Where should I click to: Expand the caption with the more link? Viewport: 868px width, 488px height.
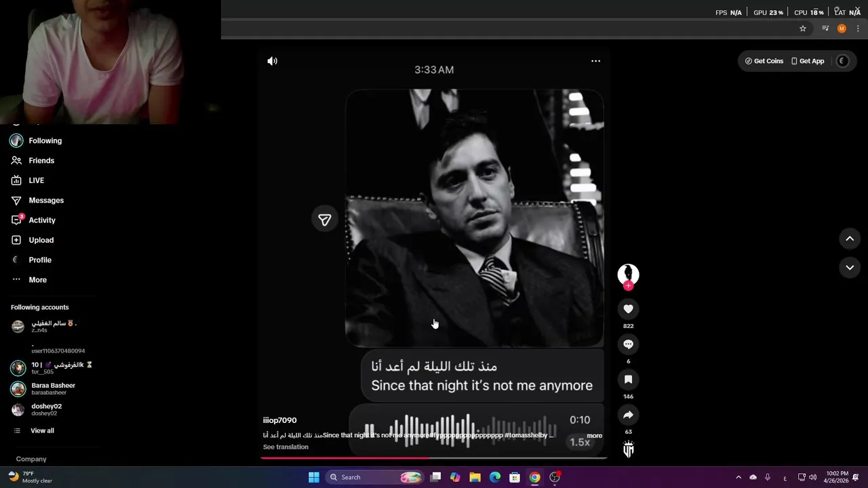tap(594, 436)
